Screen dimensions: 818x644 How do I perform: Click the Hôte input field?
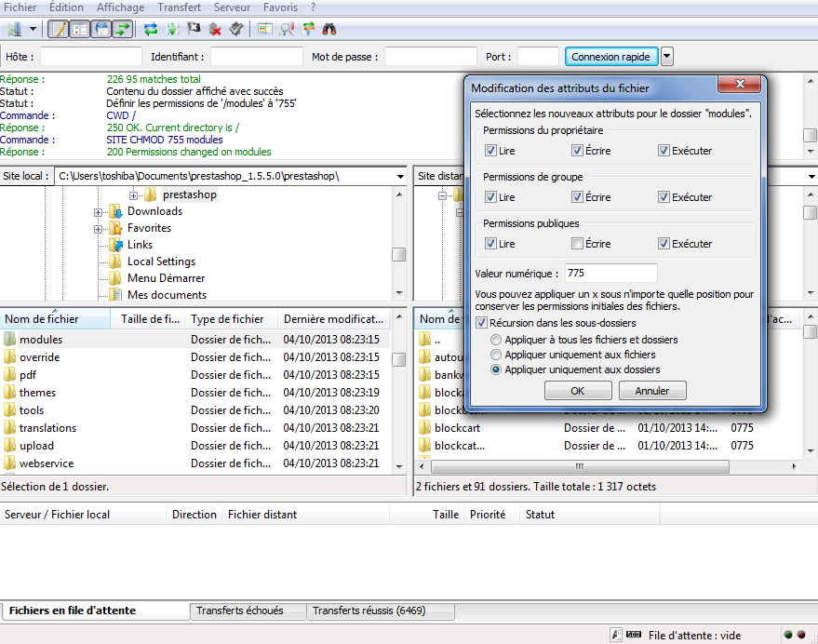[91, 57]
